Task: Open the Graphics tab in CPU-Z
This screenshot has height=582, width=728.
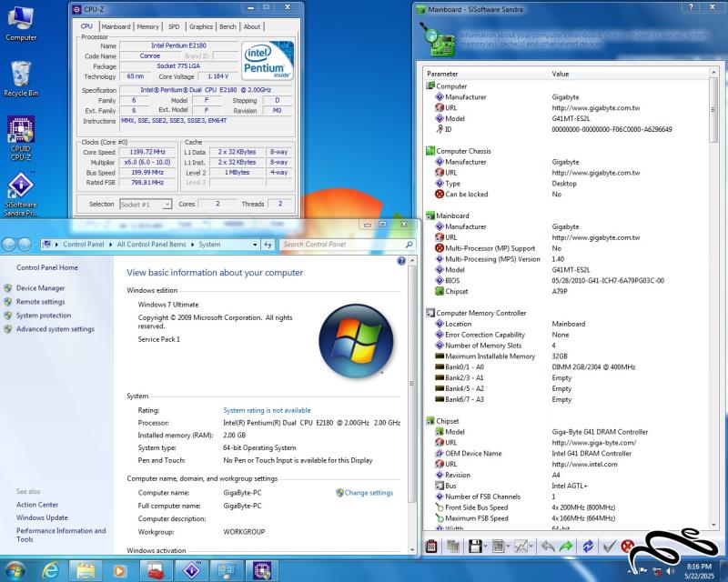Action: click(x=201, y=27)
